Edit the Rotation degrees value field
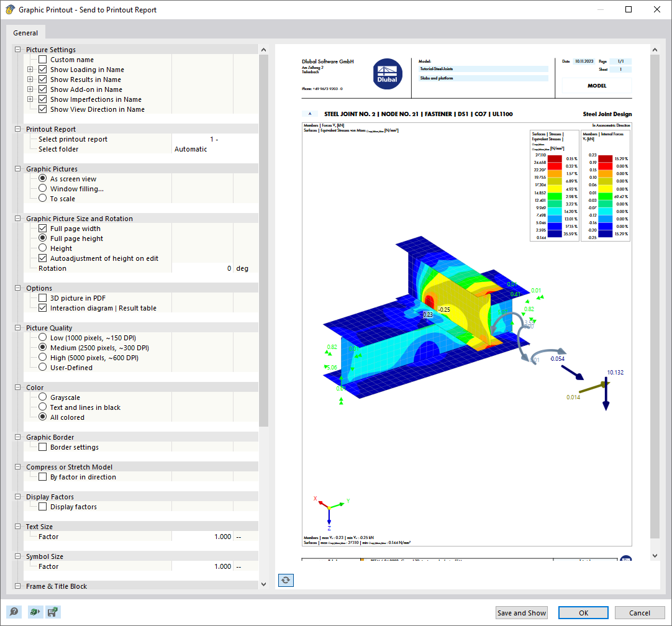 coord(202,268)
